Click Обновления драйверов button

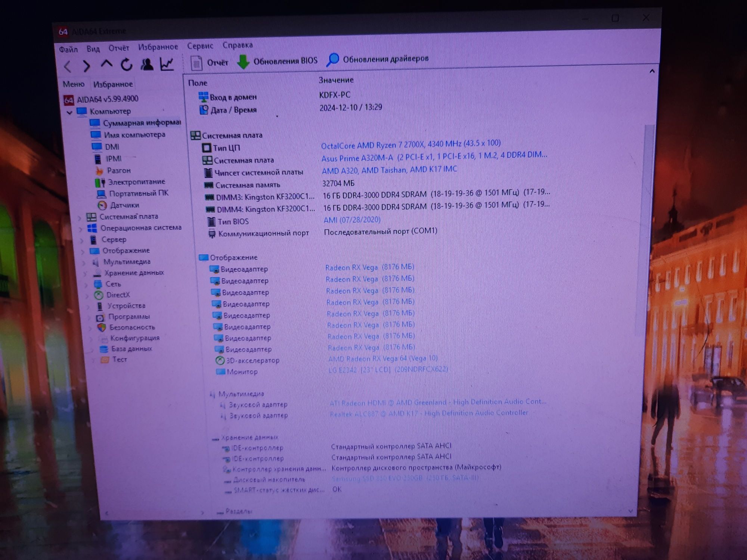(378, 59)
